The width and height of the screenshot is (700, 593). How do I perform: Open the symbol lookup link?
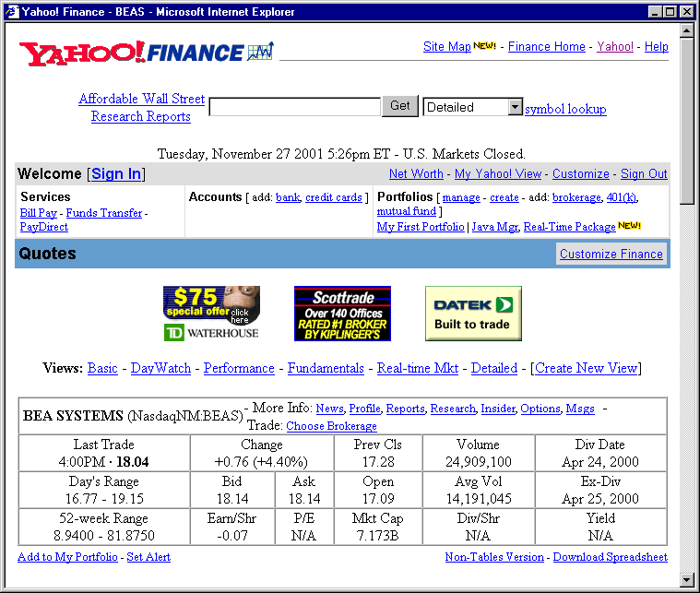[x=565, y=109]
